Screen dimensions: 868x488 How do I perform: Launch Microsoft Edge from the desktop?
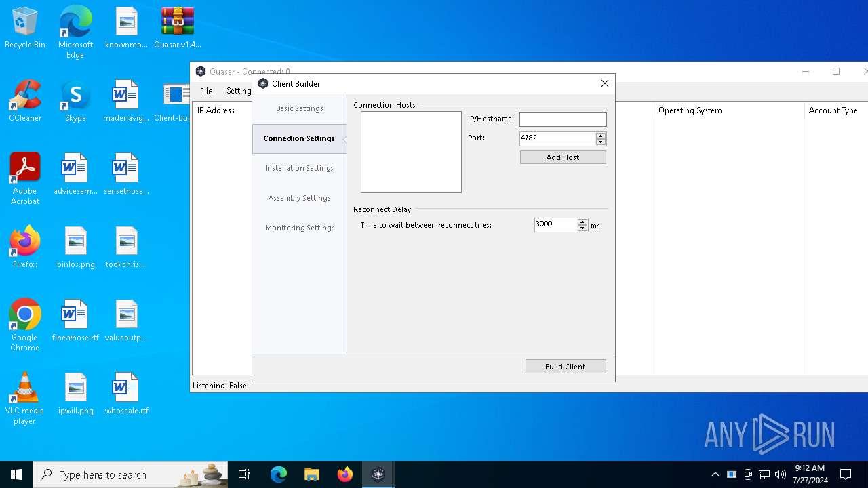[75, 32]
